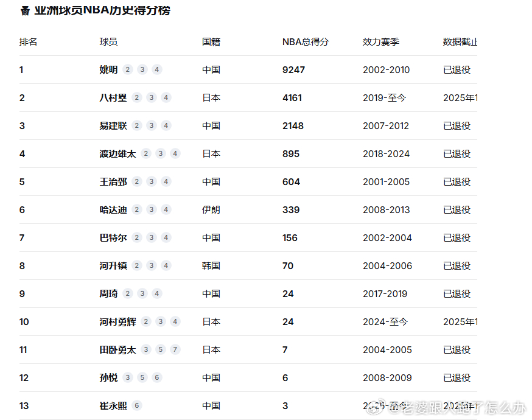Image resolution: width=532 pixels, height=420 pixels.
Task: Select player name 八村塁
Action: (x=113, y=98)
